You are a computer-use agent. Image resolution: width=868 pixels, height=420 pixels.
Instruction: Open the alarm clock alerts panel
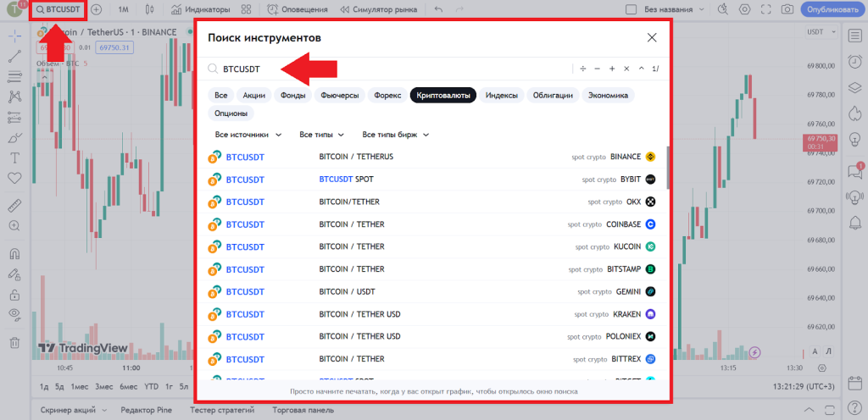coord(854,60)
